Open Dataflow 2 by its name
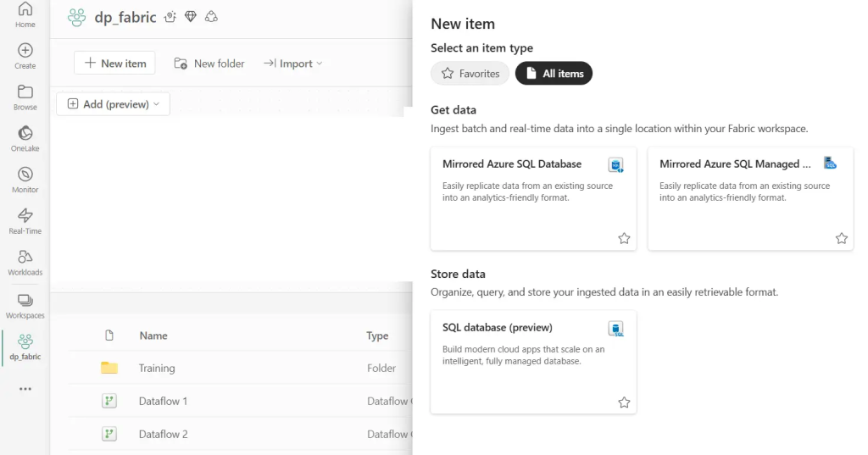Image resolution: width=868 pixels, height=455 pixels. point(164,435)
